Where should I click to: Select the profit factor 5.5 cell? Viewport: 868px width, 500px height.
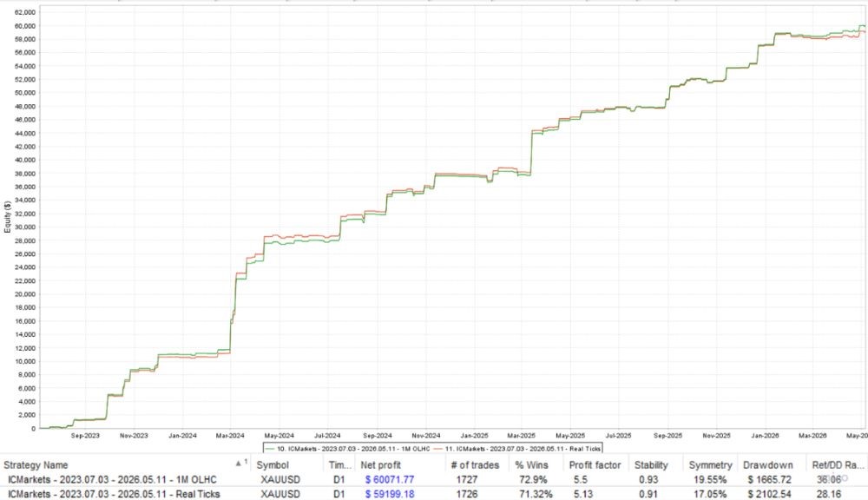tap(580, 479)
